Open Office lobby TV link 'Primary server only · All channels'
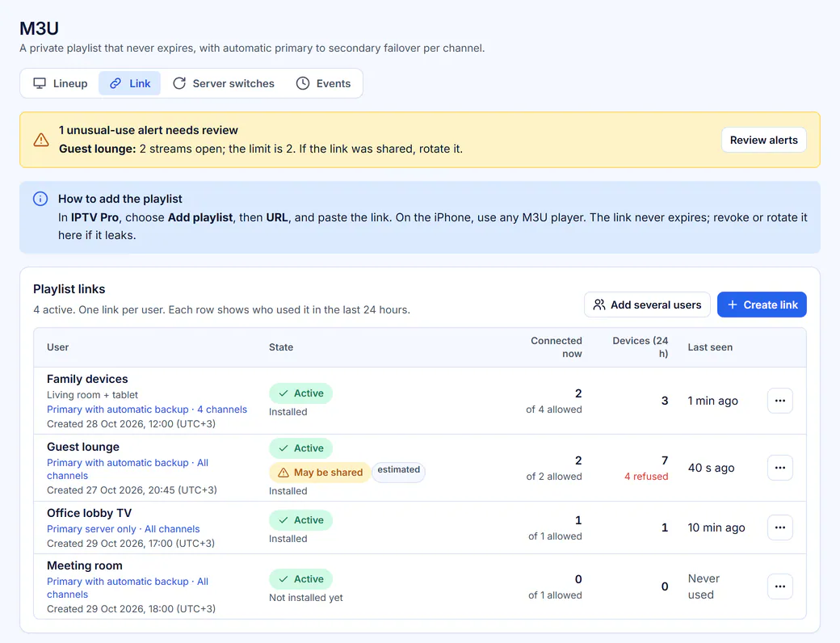Screen dimensions: 840x643 click(124, 529)
